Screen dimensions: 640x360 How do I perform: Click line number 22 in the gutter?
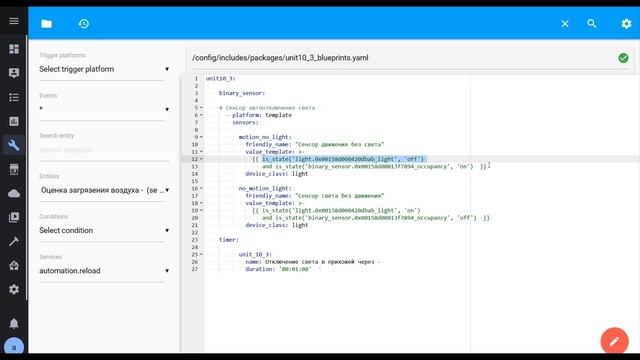click(194, 233)
